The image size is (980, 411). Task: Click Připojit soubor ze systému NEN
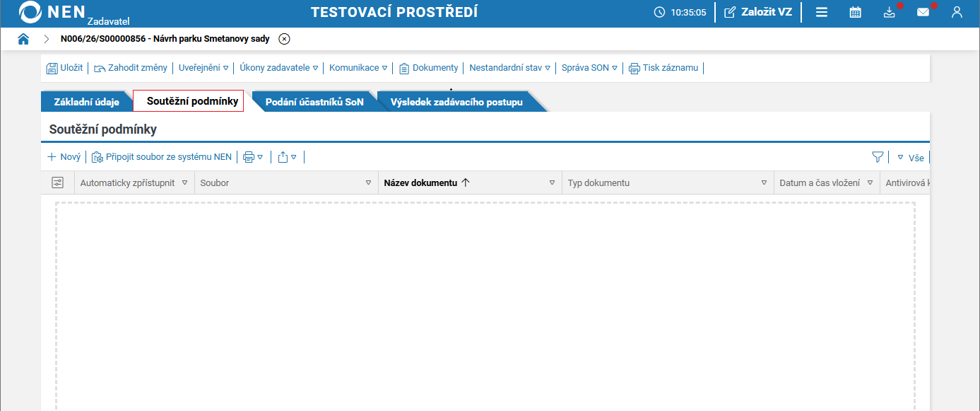coord(162,157)
